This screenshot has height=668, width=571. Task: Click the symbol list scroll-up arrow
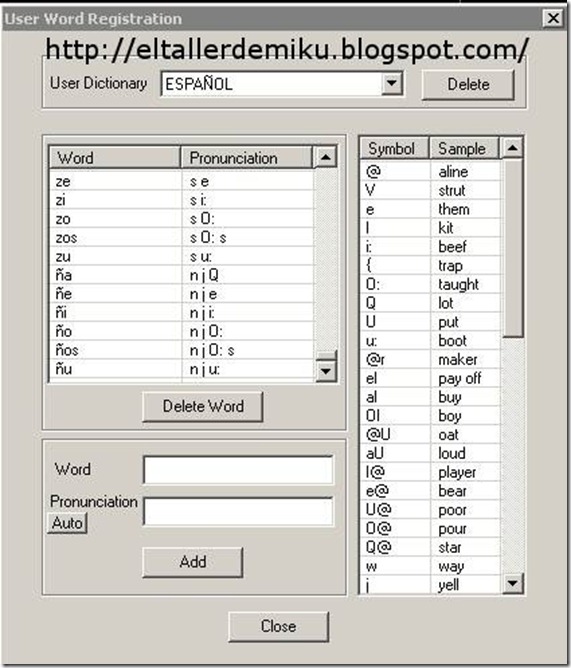(x=512, y=148)
